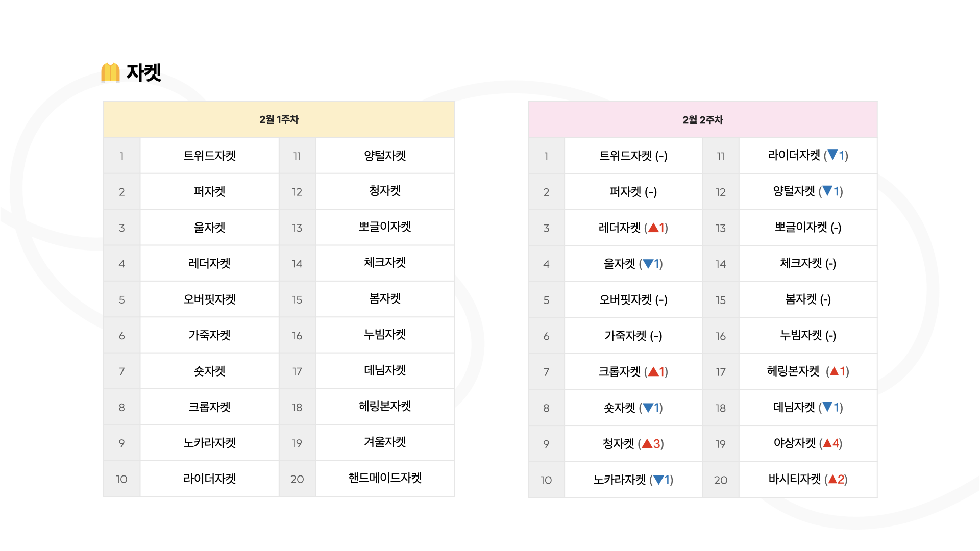Viewport: 980px width, 551px height.
Task: Click 핸드메이드자켓 at rank 20
Action: click(x=385, y=478)
